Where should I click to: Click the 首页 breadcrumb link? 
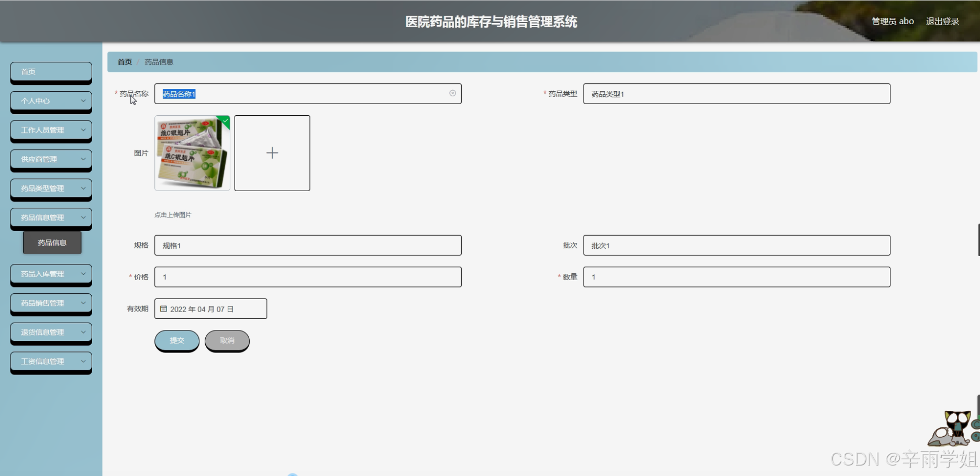124,62
